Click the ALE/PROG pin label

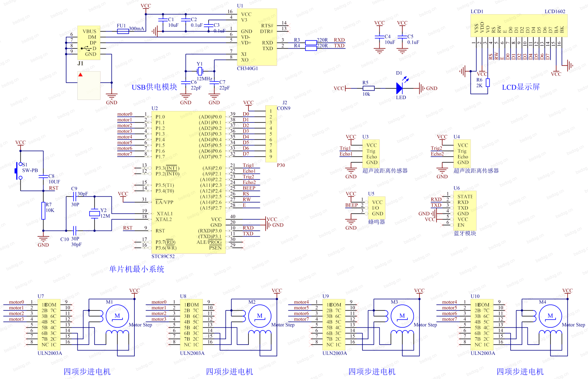209,242
